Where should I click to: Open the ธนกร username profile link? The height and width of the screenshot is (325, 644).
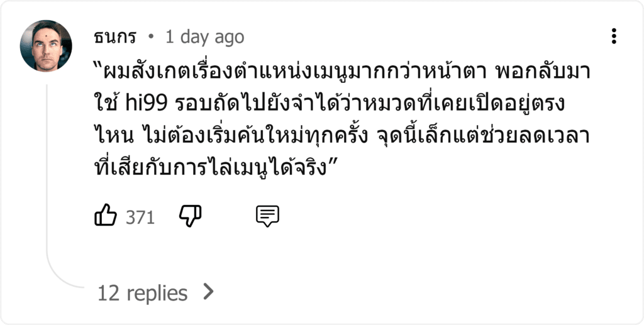point(114,37)
